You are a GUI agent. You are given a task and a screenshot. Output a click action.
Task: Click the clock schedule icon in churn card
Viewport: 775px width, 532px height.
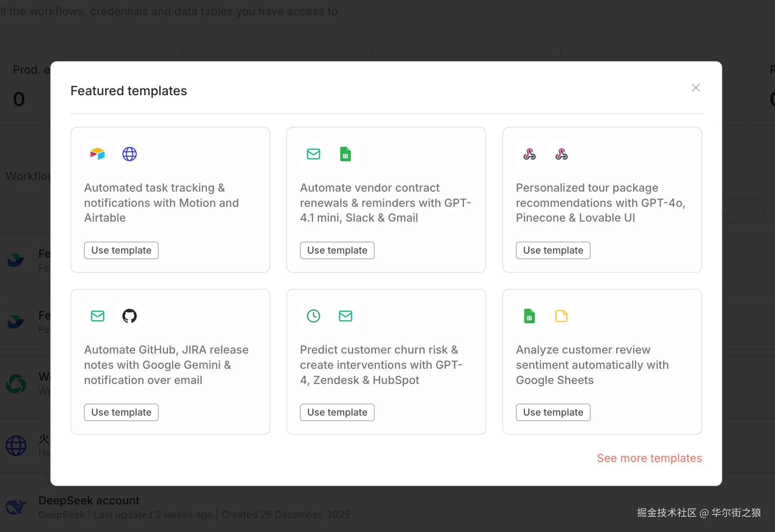coord(314,316)
